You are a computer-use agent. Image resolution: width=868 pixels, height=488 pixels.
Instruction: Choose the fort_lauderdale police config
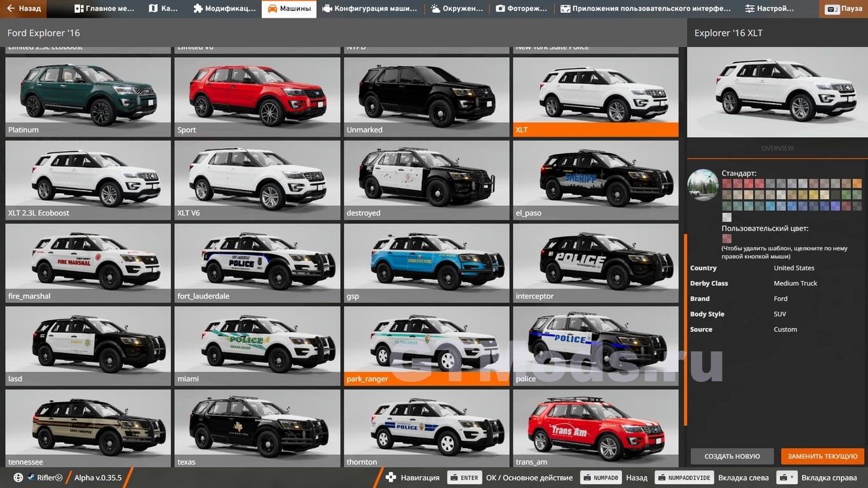[257, 264]
